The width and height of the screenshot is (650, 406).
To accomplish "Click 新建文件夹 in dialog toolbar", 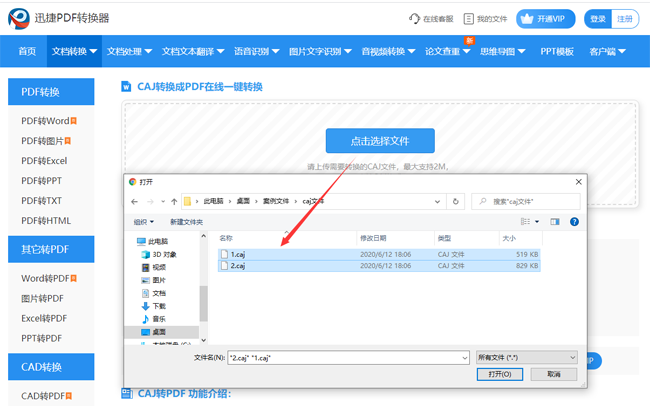I will (187, 222).
